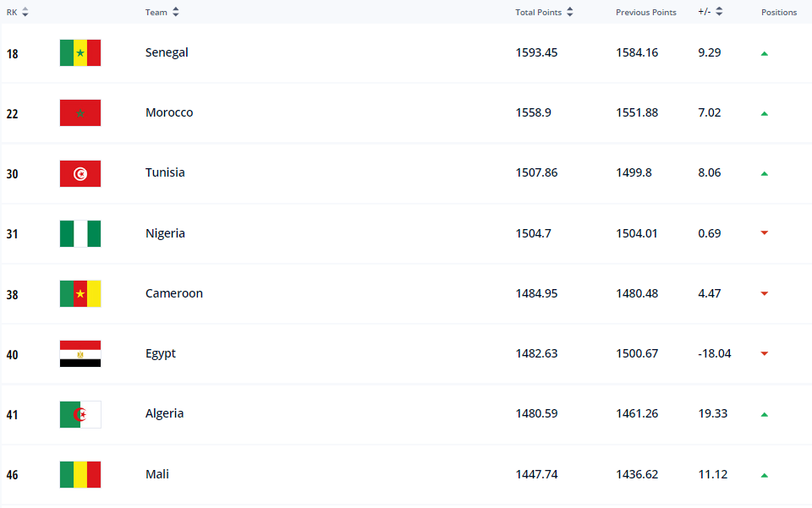Screen dimensions: 812x508
Task: Click the Nigeria flag icon
Action: 80,234
